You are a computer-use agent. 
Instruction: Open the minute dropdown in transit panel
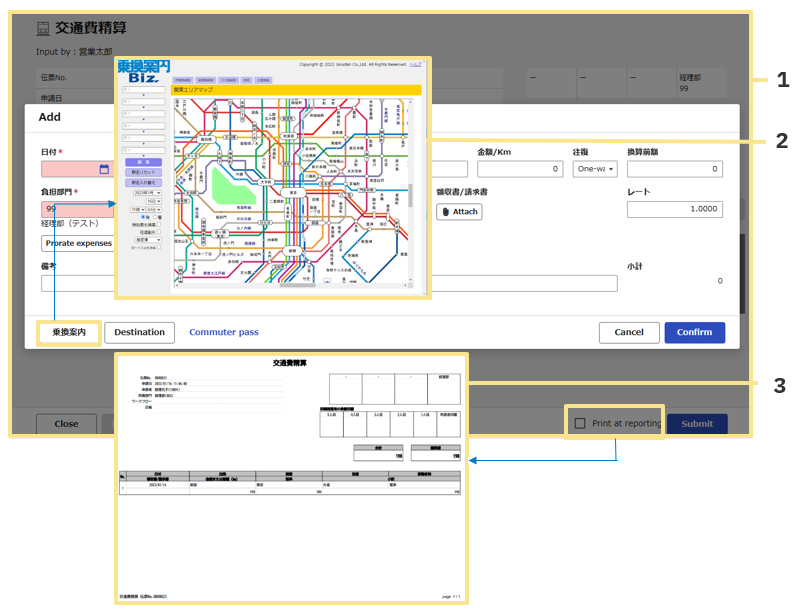click(154, 210)
